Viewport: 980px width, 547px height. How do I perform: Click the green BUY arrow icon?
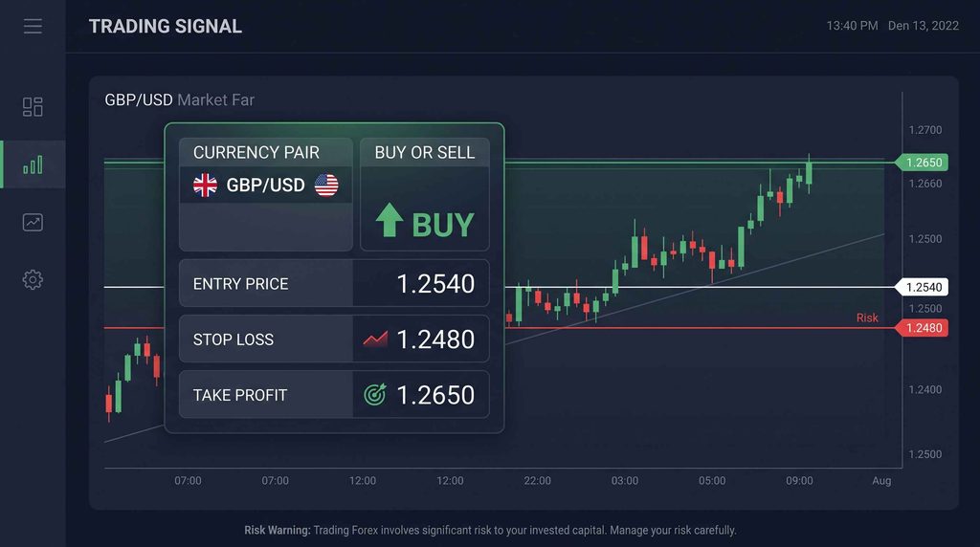tap(390, 220)
